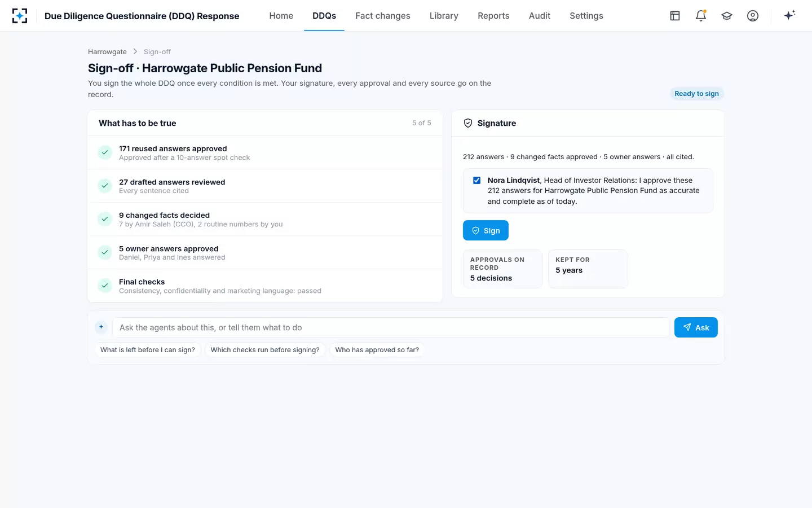The height and width of the screenshot is (508, 812).
Task: Click the app title 'Due Diligence Questionnaire (DDQ) Response'
Action: coord(142,16)
